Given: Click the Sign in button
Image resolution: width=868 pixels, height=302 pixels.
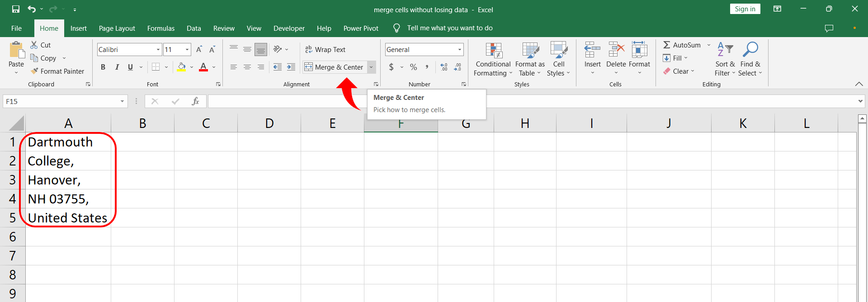Looking at the screenshot, I should (x=745, y=9).
